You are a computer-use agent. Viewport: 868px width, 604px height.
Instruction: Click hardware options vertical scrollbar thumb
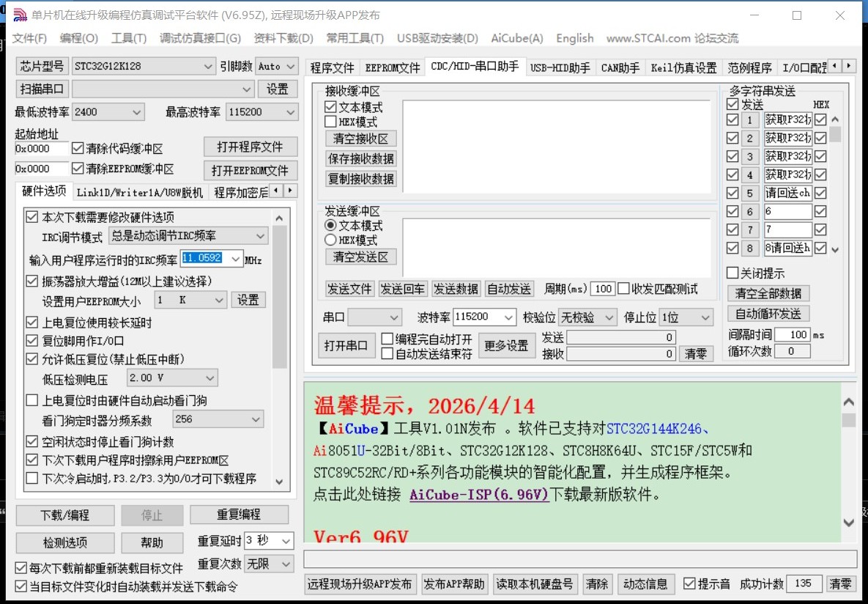click(280, 297)
